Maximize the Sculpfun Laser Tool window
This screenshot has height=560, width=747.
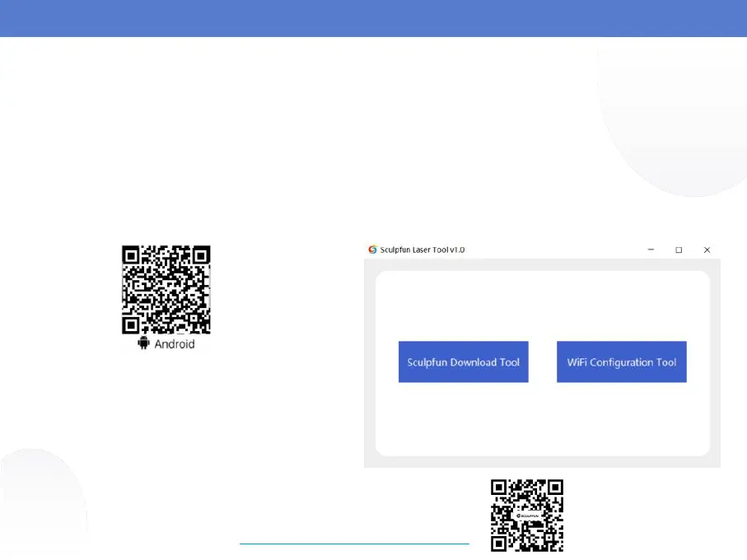click(679, 250)
